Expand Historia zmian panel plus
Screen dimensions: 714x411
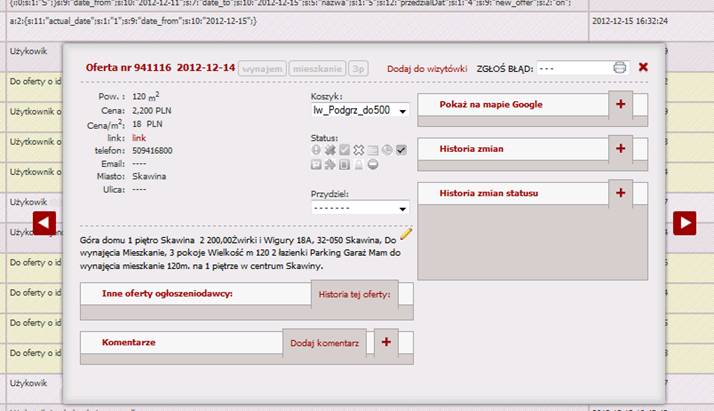(620, 149)
